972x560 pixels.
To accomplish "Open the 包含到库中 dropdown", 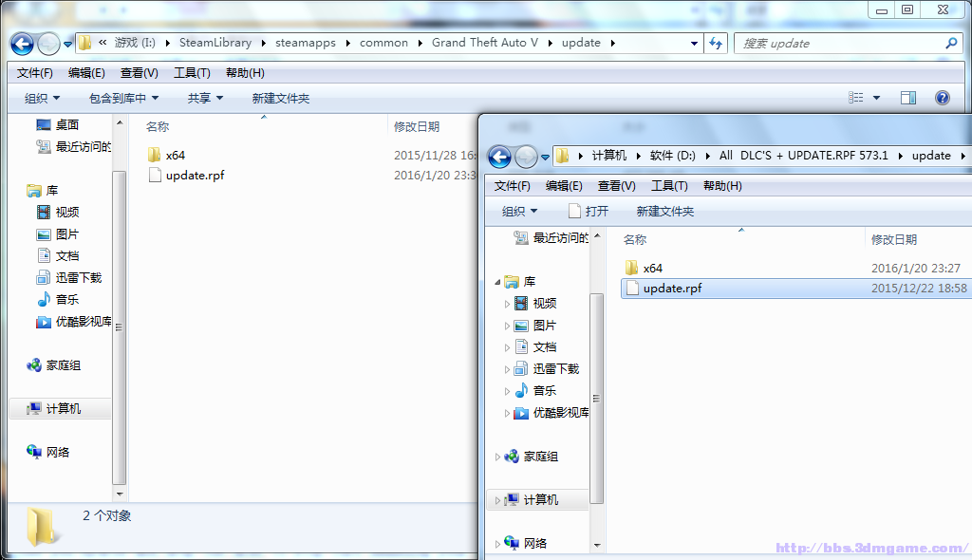I will click(124, 98).
